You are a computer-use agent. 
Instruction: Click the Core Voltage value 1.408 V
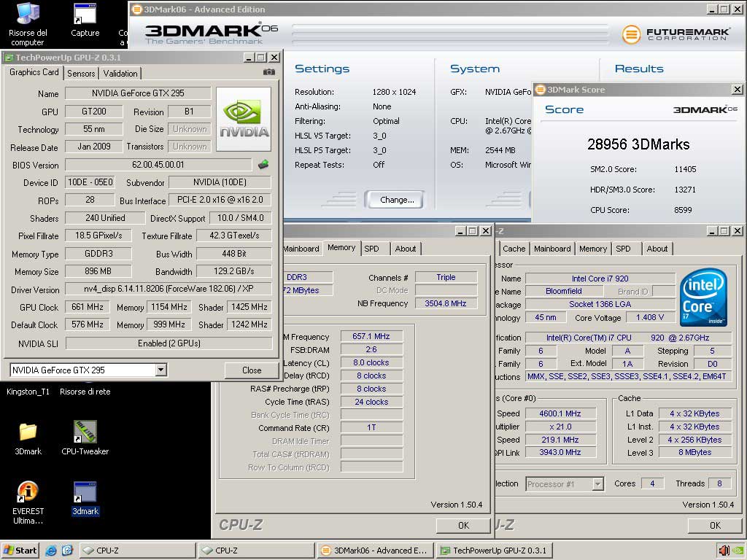click(650, 317)
